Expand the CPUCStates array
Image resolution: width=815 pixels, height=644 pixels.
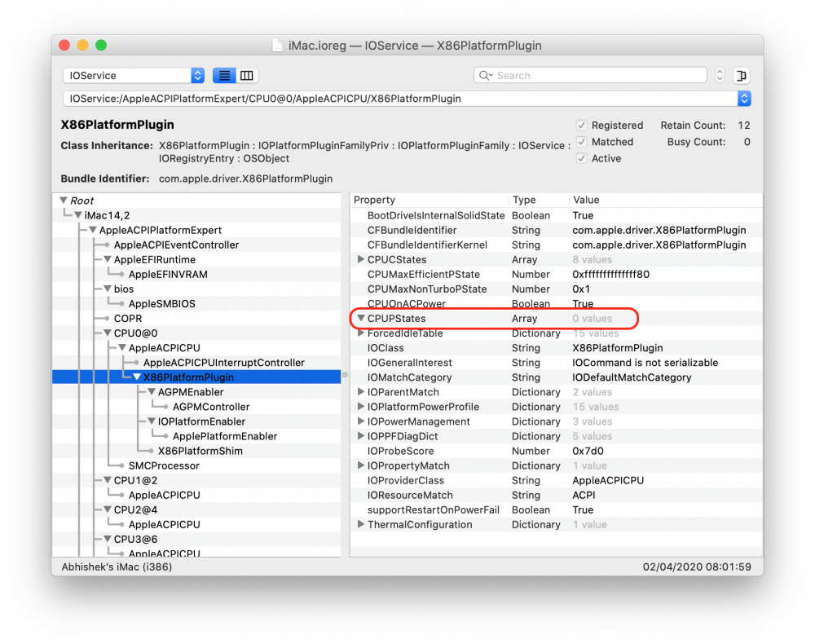(361, 259)
